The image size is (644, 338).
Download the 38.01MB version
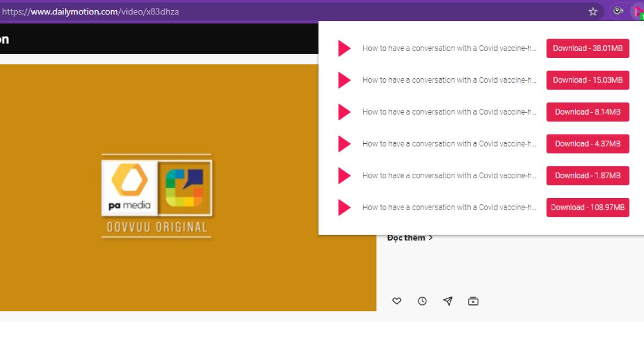[x=588, y=48]
